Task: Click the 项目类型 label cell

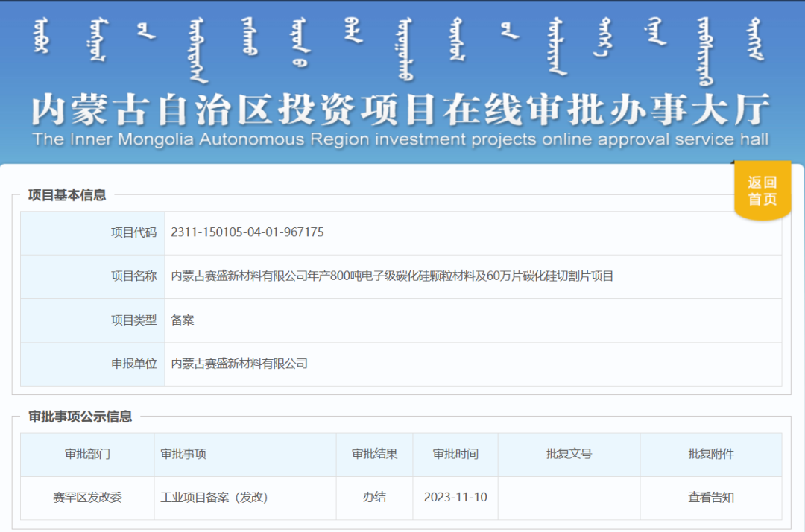Action: [x=92, y=320]
